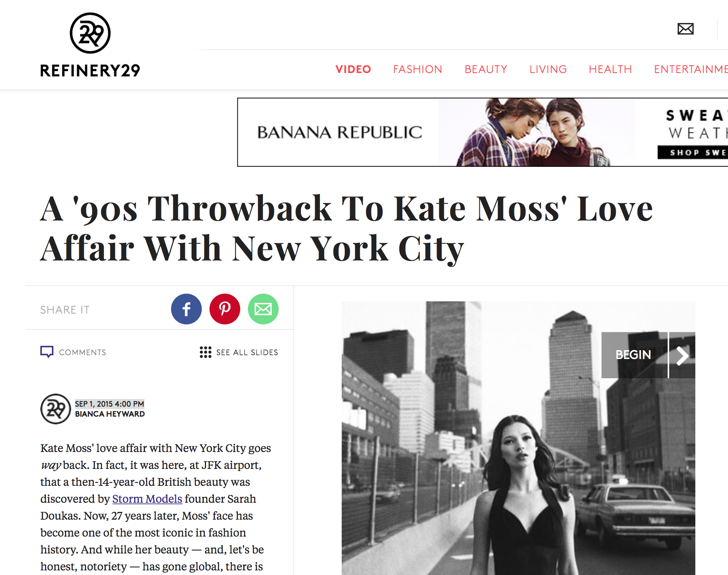Go to the Beauty section
The width and height of the screenshot is (728, 575).
[486, 69]
